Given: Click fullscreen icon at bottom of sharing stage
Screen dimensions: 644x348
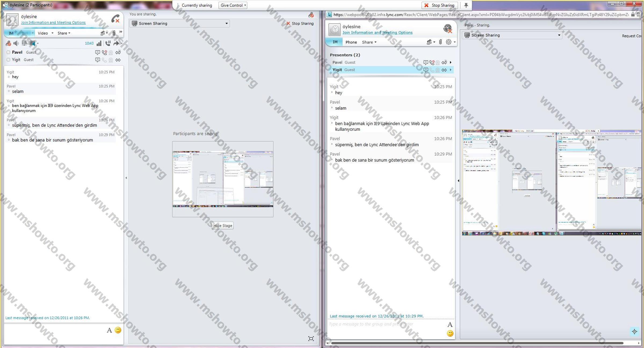Looking at the screenshot, I should point(311,339).
